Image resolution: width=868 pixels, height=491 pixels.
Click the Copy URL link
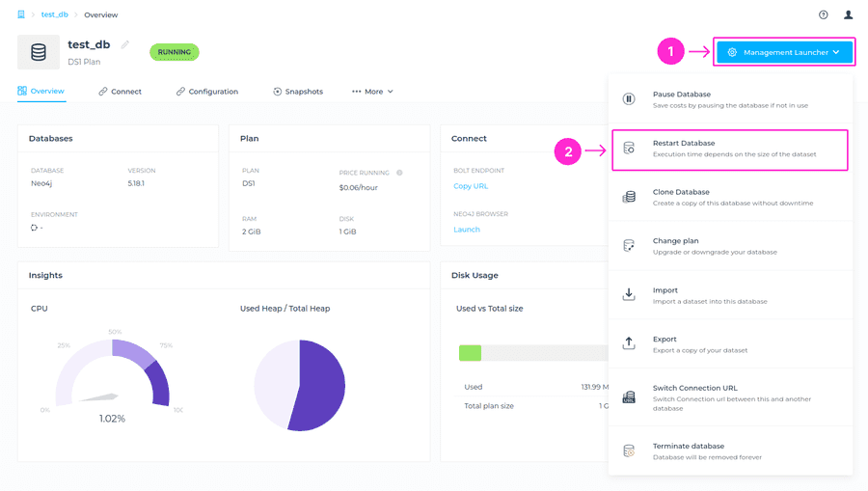pos(471,186)
